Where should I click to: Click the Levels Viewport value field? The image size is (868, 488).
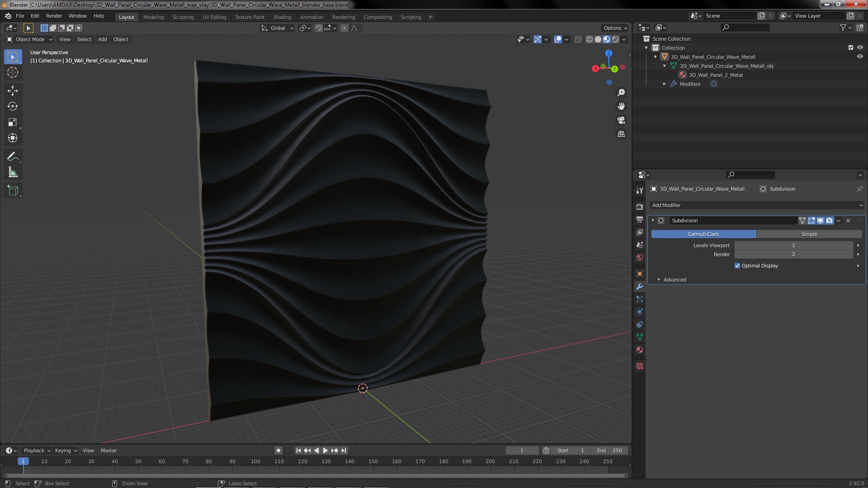pyautogui.click(x=793, y=245)
